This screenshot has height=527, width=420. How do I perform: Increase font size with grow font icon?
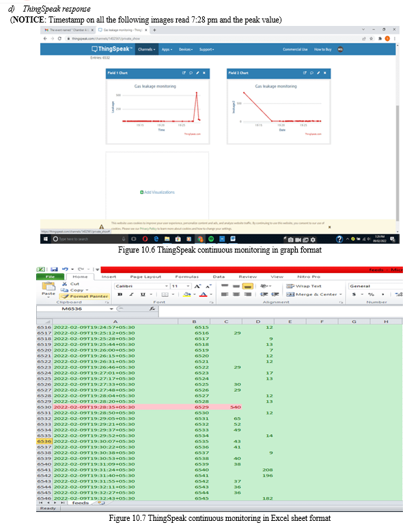point(197,286)
